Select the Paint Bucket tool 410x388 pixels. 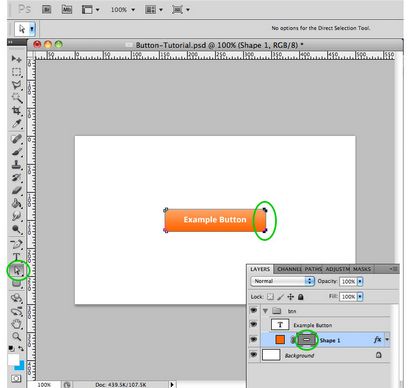point(16,203)
